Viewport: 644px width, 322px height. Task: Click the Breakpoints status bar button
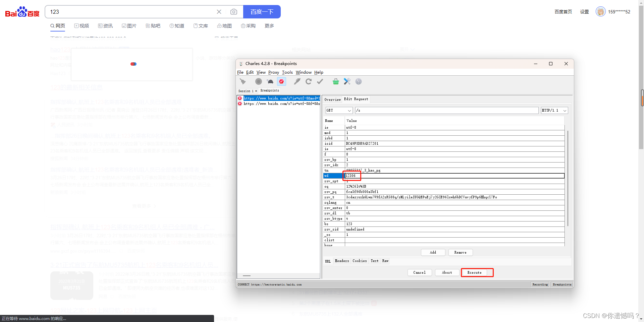pos(562,284)
